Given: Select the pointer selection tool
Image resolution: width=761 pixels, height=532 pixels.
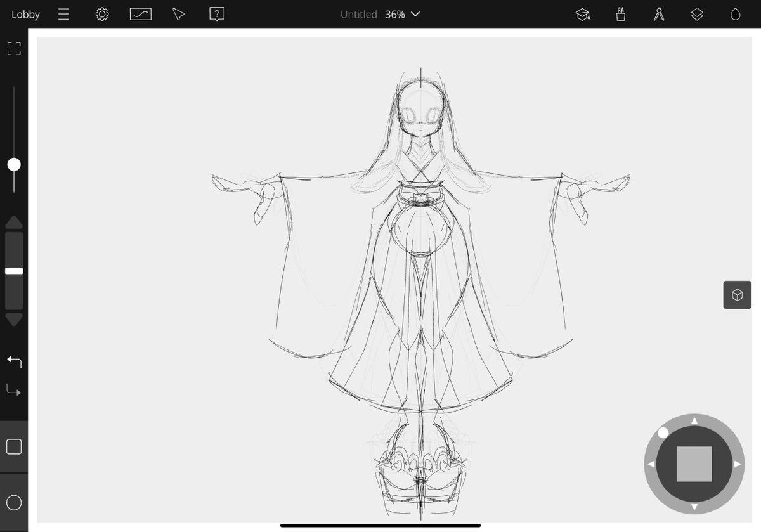Looking at the screenshot, I should pyautogui.click(x=179, y=14).
